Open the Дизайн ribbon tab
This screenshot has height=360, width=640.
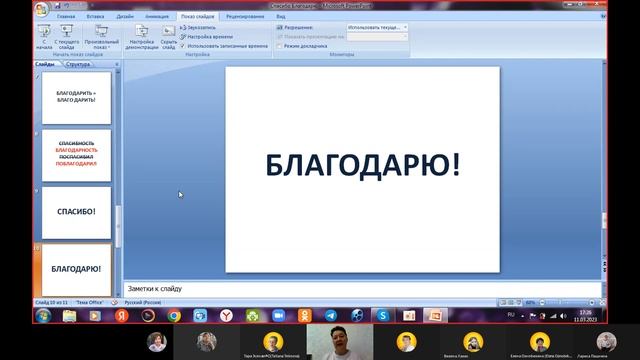(x=125, y=16)
